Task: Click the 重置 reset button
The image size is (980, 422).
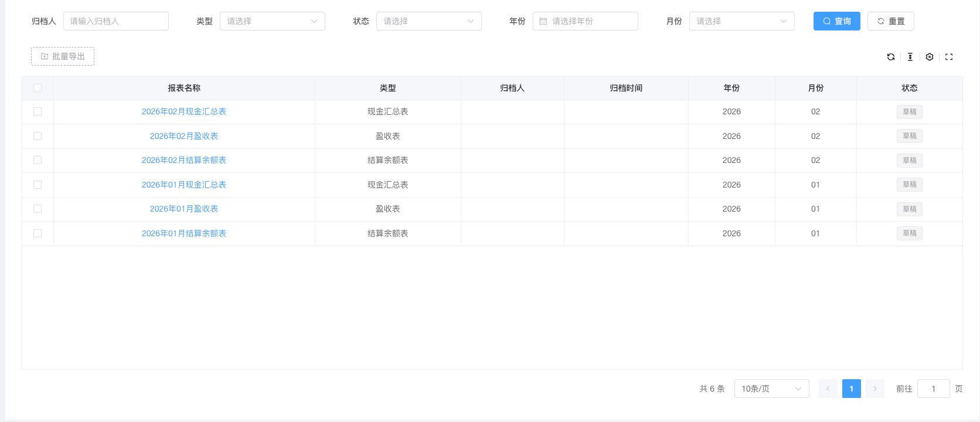Action: point(891,21)
